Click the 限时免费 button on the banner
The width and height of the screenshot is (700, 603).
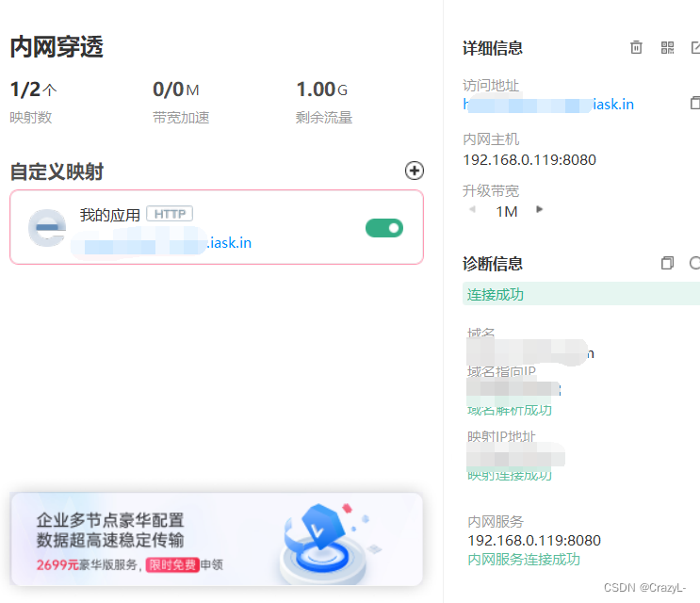tap(172, 565)
